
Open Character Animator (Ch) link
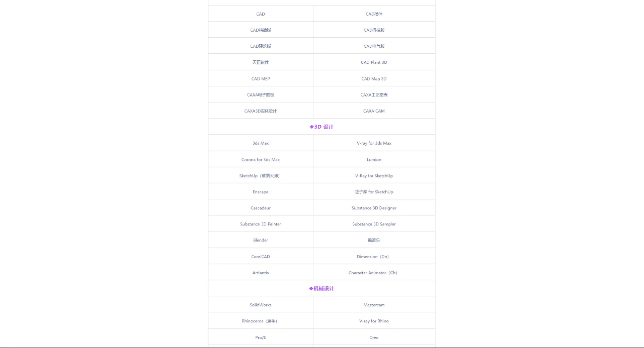[x=374, y=273]
